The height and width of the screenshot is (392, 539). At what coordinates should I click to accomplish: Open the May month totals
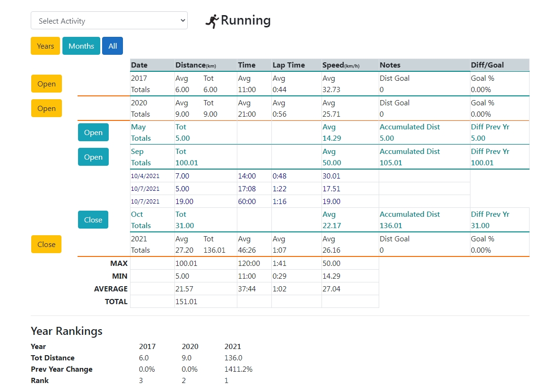93,133
